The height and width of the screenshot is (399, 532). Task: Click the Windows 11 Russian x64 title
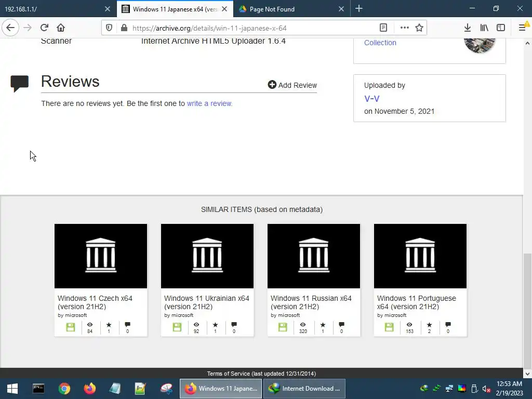pyautogui.click(x=311, y=302)
